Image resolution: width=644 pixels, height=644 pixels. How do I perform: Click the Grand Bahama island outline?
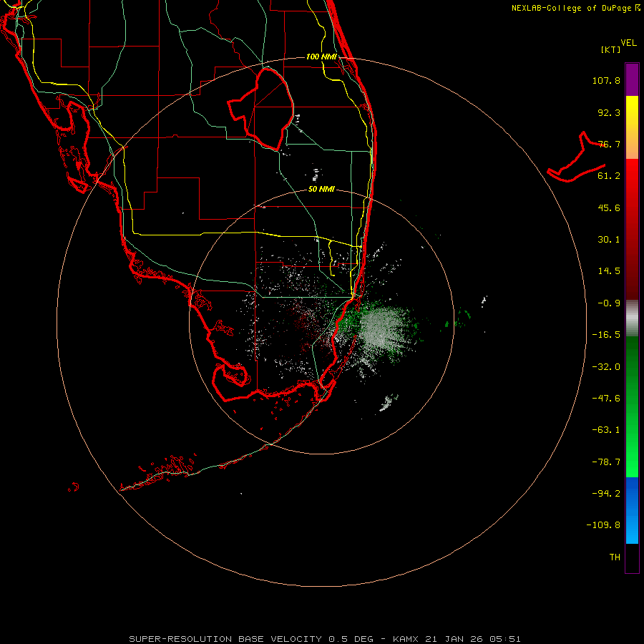point(576,158)
